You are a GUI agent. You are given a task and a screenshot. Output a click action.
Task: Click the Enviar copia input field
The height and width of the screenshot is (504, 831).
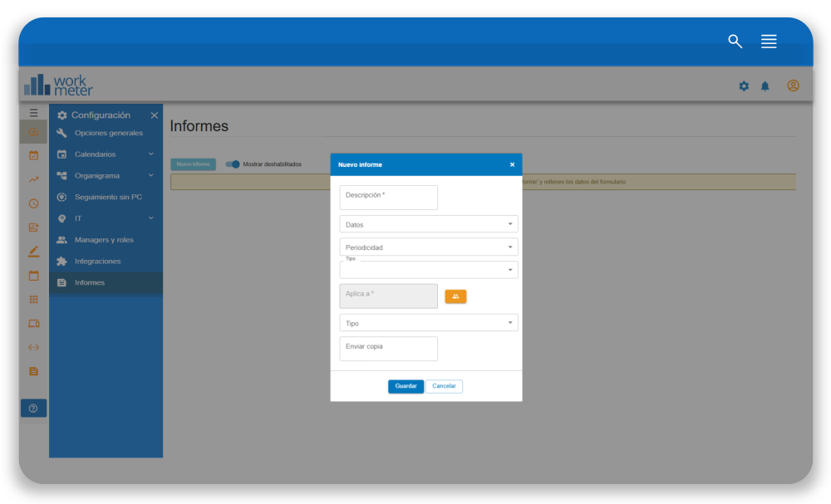pyautogui.click(x=388, y=349)
